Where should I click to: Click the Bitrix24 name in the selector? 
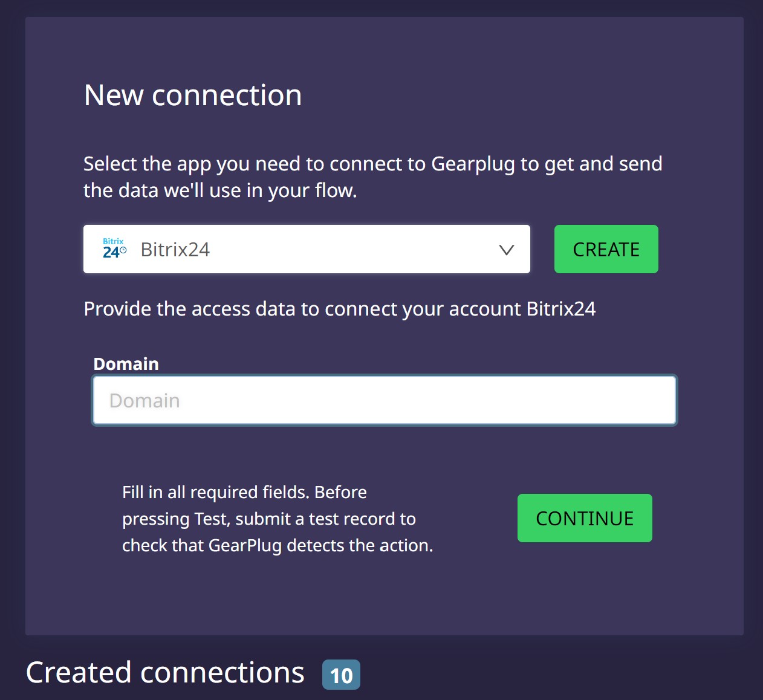click(175, 250)
